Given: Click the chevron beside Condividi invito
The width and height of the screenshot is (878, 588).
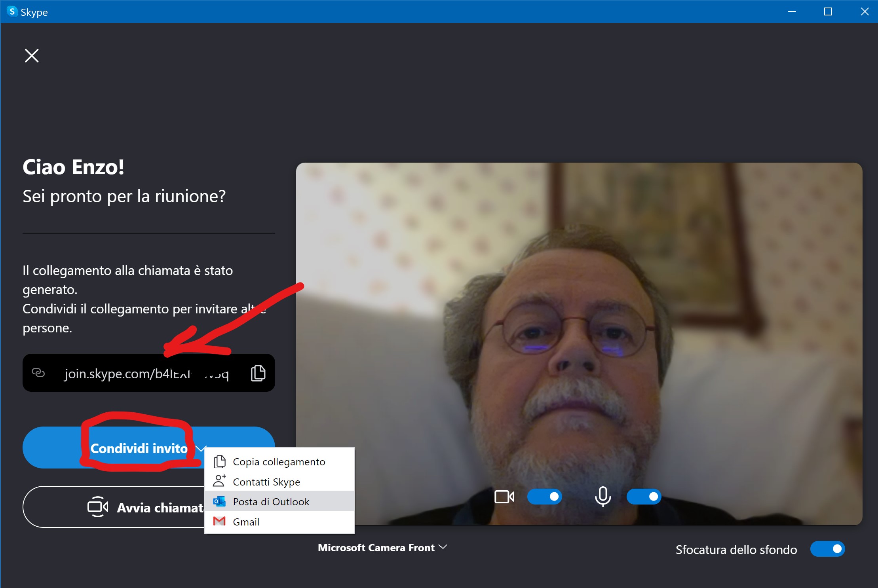Looking at the screenshot, I should tap(201, 448).
